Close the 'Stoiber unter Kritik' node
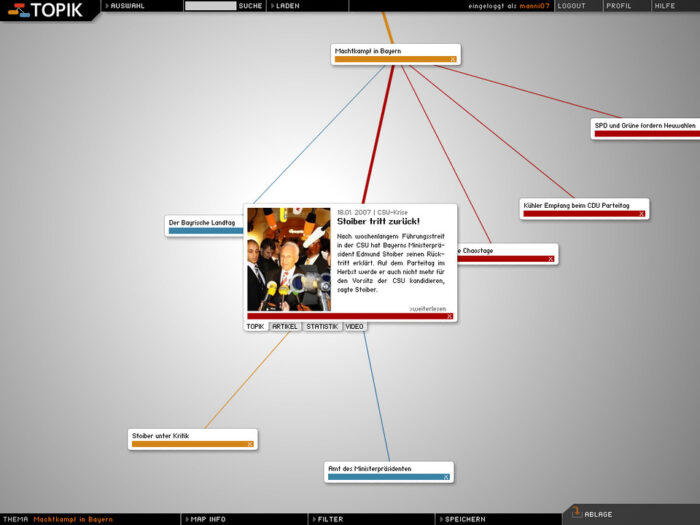 click(x=250, y=444)
